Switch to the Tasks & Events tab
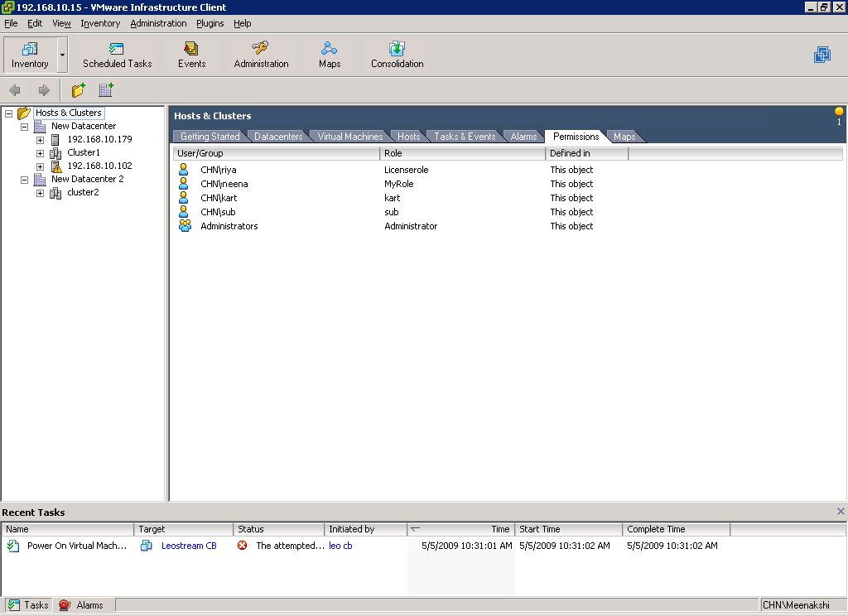The height and width of the screenshot is (616, 848). (x=465, y=137)
